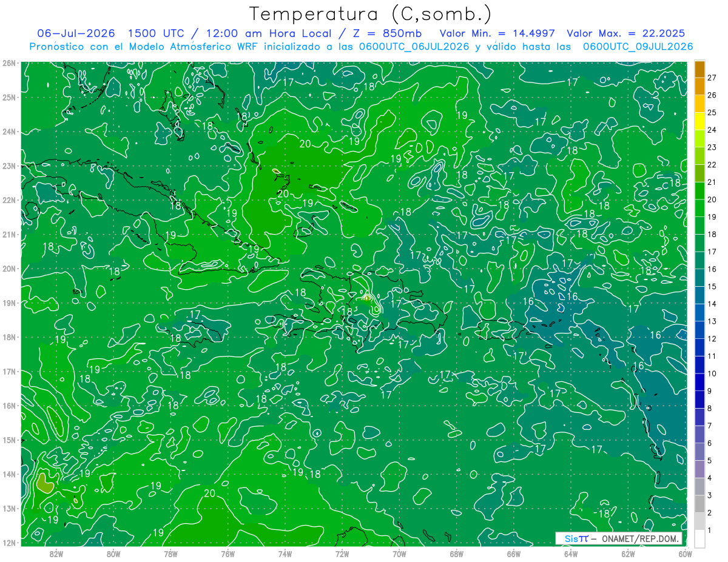Click the "12N" latitude axis label
Screen dimensions: 728x562
click(9, 543)
